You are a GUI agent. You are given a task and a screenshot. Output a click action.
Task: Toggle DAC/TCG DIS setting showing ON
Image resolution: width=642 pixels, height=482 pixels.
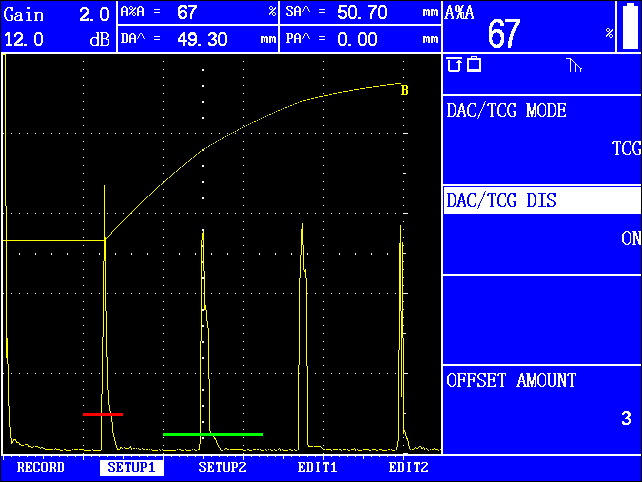(x=542, y=221)
